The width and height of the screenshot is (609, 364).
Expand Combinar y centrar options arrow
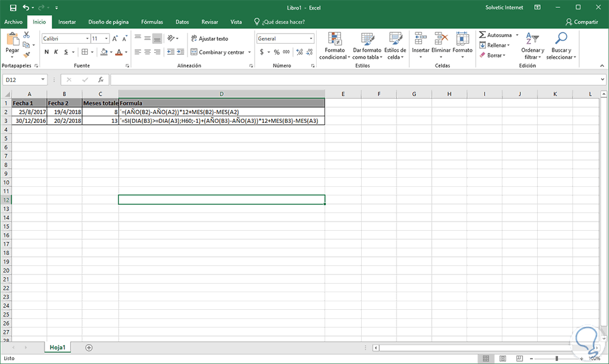[x=249, y=52]
